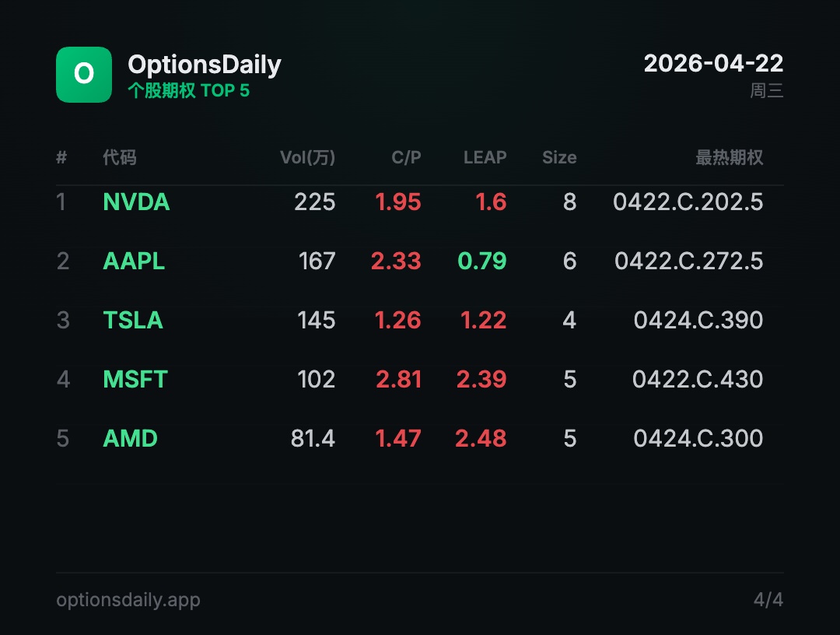Open the TSLA ticker entry
The height and width of the screenshot is (635, 840).
133,320
